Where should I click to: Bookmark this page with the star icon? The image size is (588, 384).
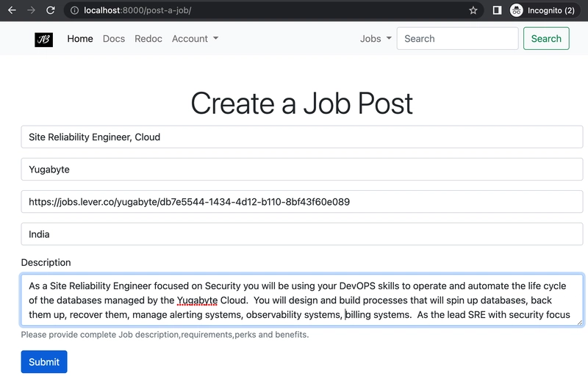(473, 11)
